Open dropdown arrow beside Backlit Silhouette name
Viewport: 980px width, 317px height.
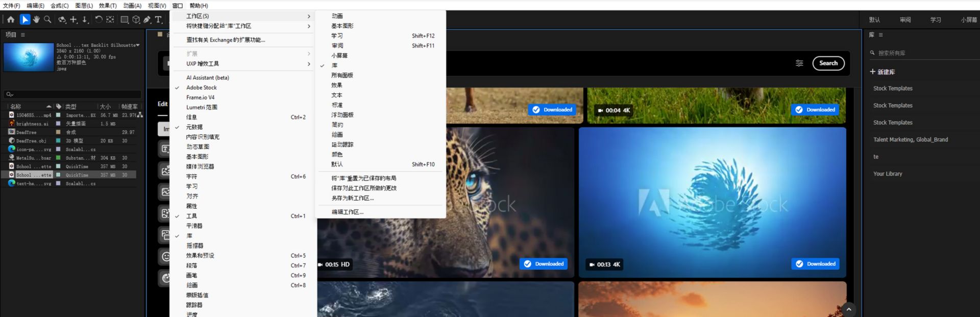pos(138,45)
